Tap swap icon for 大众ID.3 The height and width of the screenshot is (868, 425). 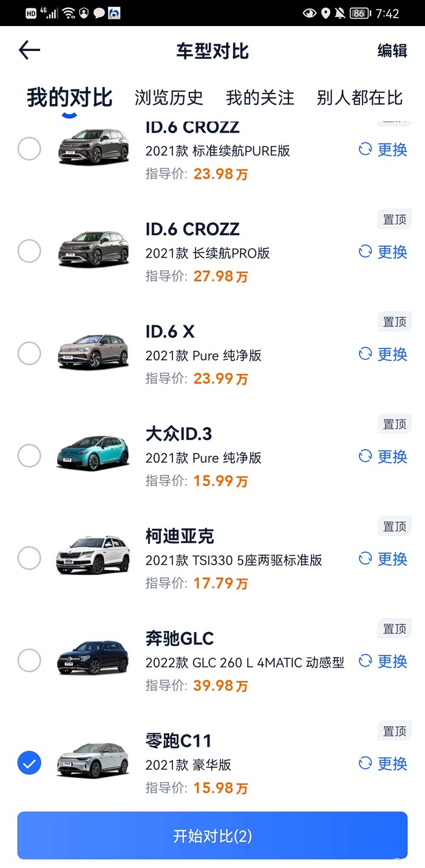(x=365, y=456)
